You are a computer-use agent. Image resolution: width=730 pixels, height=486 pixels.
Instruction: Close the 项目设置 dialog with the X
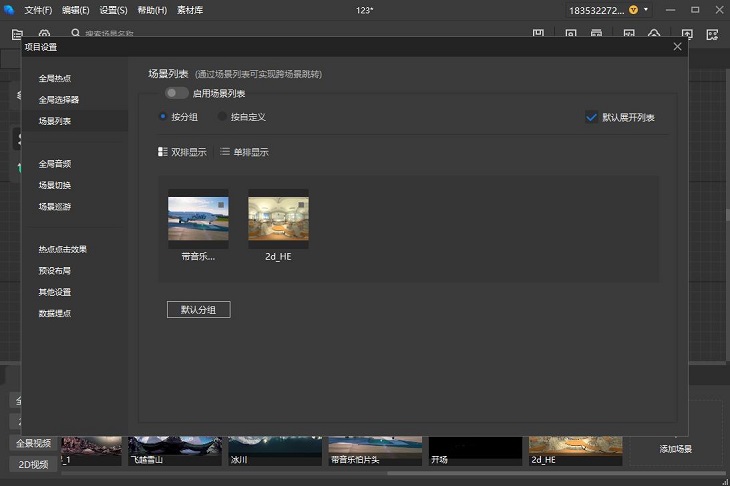click(x=677, y=46)
